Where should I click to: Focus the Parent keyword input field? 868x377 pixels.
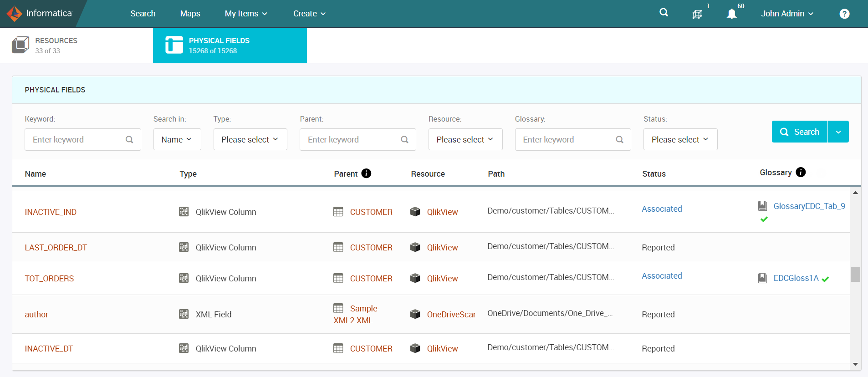coord(358,139)
